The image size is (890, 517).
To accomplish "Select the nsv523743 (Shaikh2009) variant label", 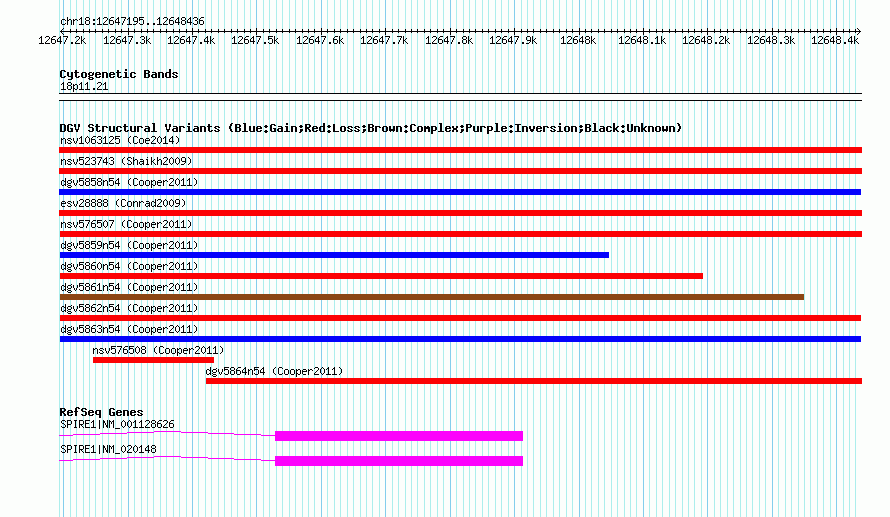I will [126, 161].
